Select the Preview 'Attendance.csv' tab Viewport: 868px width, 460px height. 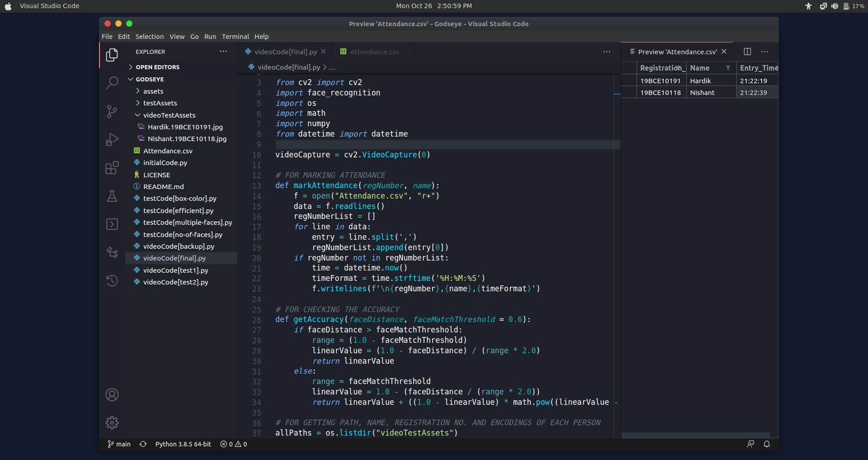[677, 52]
